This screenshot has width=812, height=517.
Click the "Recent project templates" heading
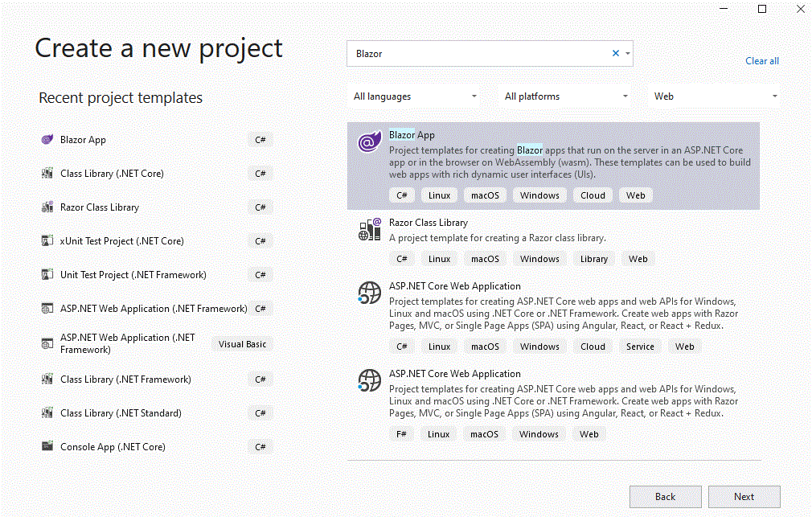(x=121, y=97)
